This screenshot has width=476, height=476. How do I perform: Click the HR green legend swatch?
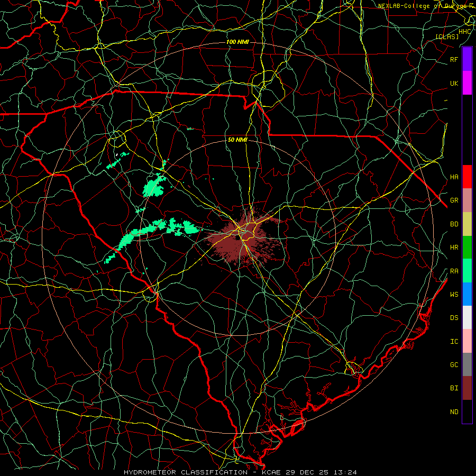467,248
